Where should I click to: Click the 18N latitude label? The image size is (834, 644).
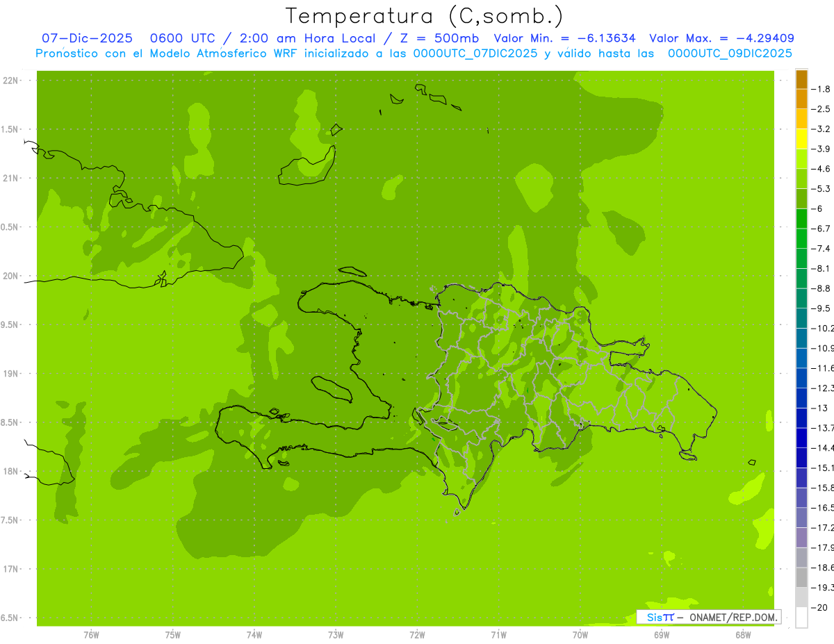click(10, 471)
